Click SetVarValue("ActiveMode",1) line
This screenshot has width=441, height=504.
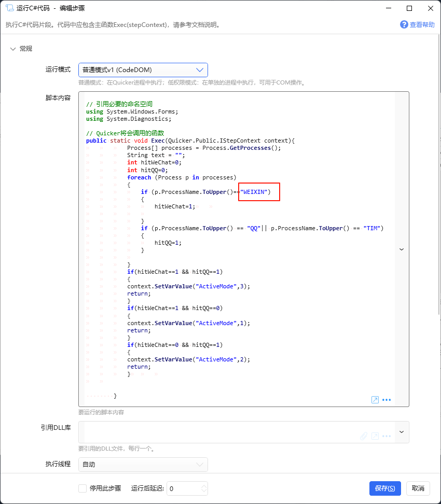click(188, 324)
